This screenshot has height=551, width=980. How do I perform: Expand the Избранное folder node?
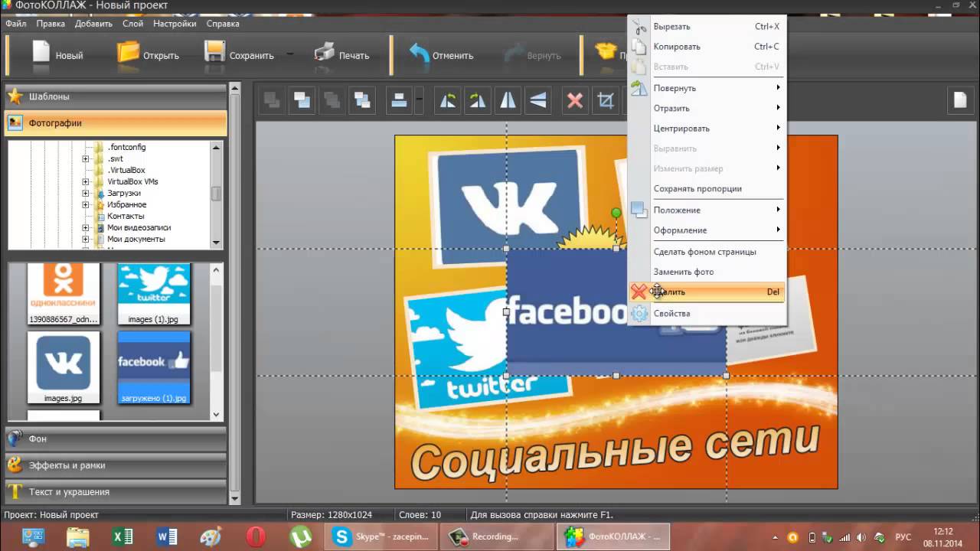[x=86, y=204]
